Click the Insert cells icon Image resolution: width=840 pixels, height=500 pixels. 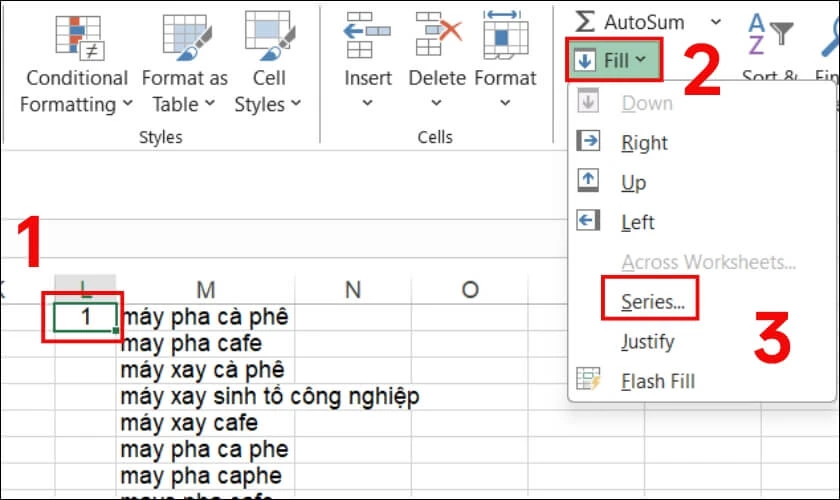367,35
